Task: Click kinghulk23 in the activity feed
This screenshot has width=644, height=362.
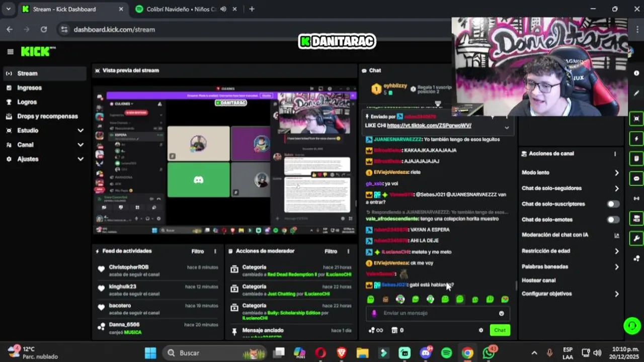Action: pos(123,287)
